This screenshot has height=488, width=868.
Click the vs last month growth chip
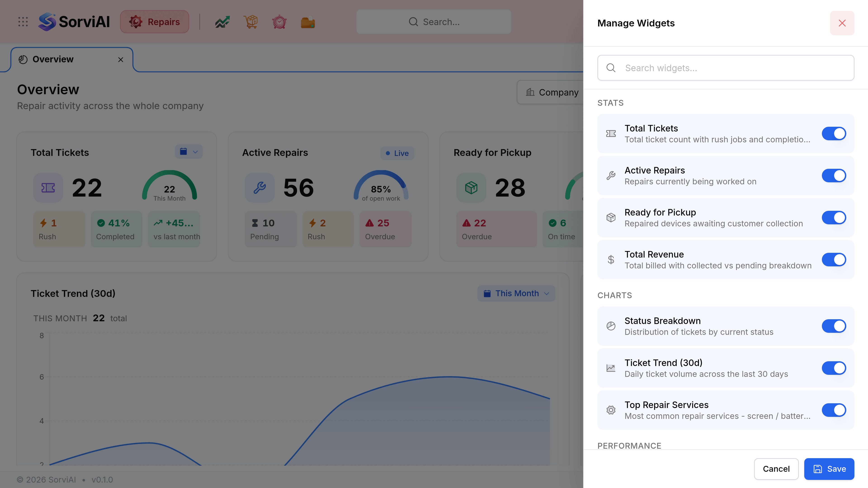174,229
